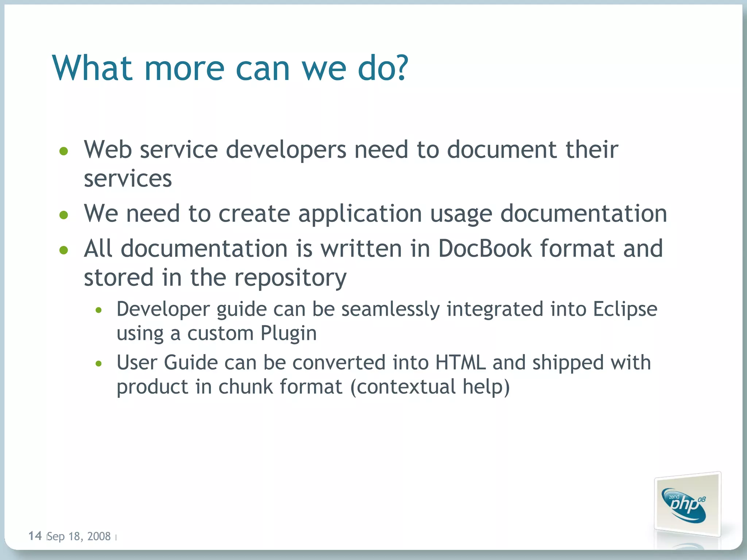The image size is (747, 560).
Task: Click the word 'repository' in the third bullet
Action: [x=290, y=278]
